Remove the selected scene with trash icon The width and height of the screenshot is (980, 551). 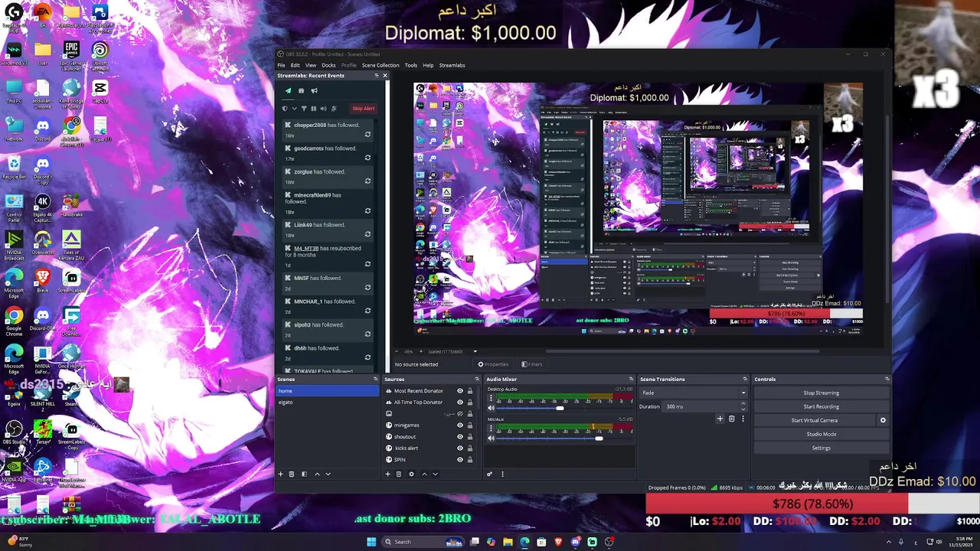tap(292, 474)
